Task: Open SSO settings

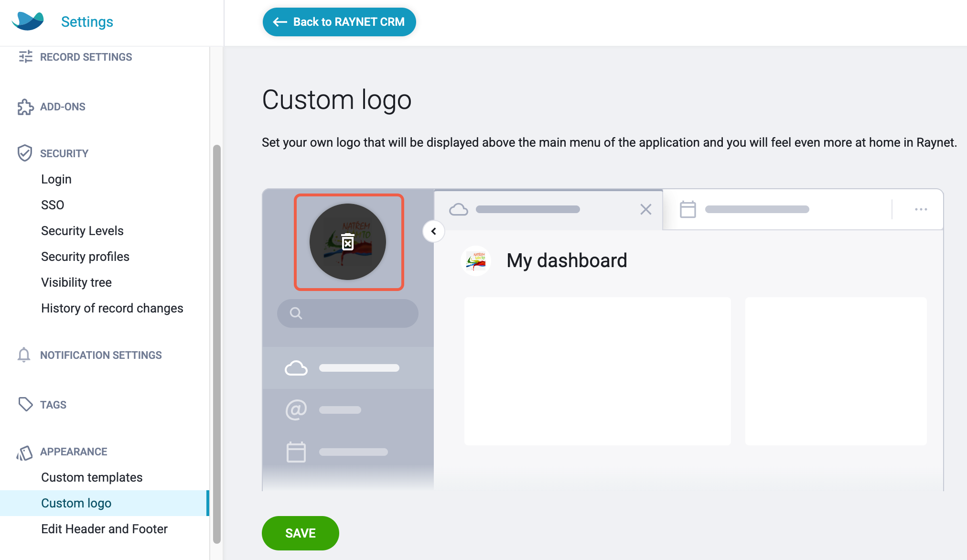Action: [53, 205]
